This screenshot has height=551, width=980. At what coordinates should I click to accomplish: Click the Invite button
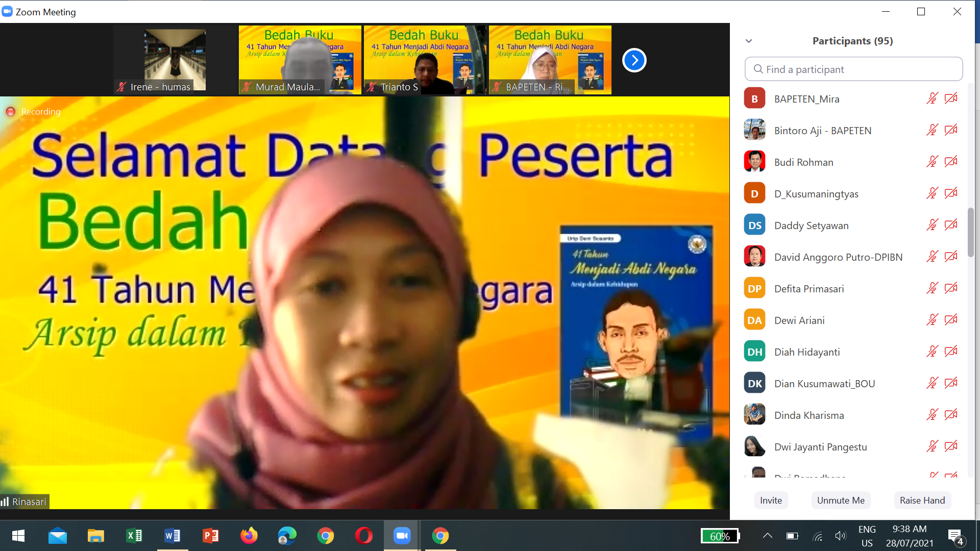tap(771, 500)
